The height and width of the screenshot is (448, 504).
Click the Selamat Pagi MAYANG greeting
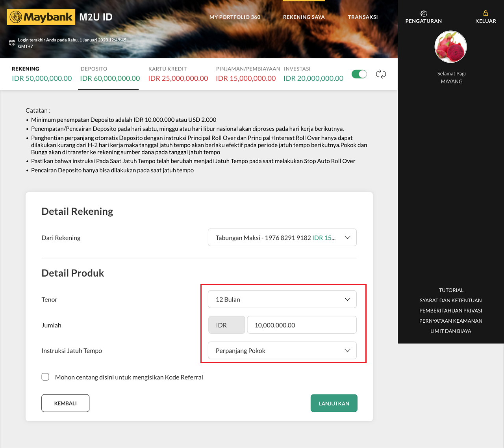452,77
